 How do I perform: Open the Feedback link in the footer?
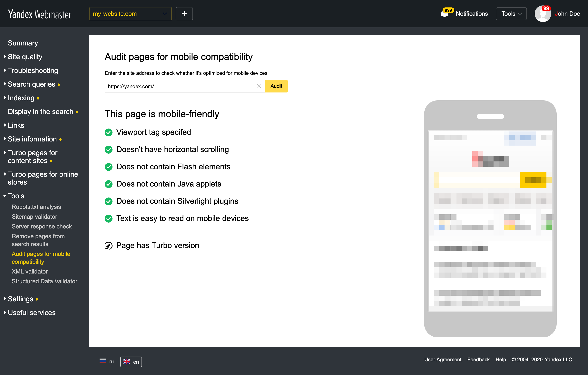coord(478,359)
